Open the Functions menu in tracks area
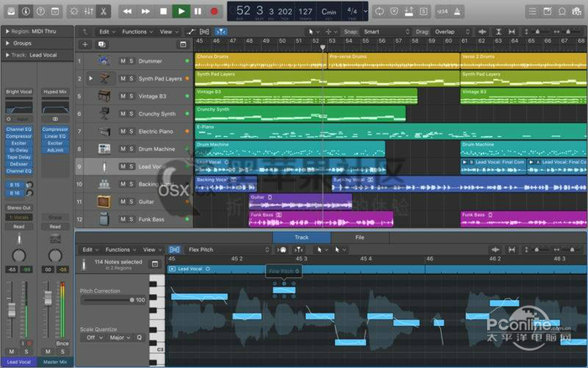Viewport: 588px width, 368px height. point(134,31)
